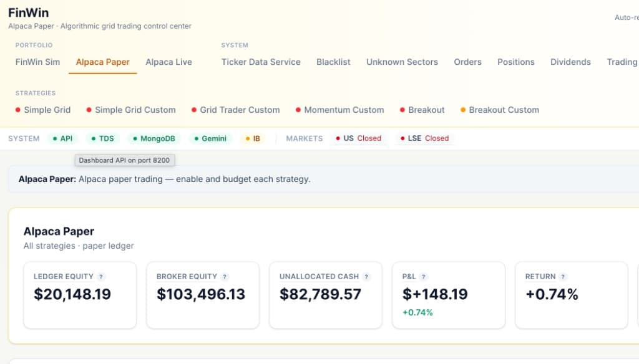Open the Grid Trader Custom strategy
This screenshot has width=639, height=364.
235,110
